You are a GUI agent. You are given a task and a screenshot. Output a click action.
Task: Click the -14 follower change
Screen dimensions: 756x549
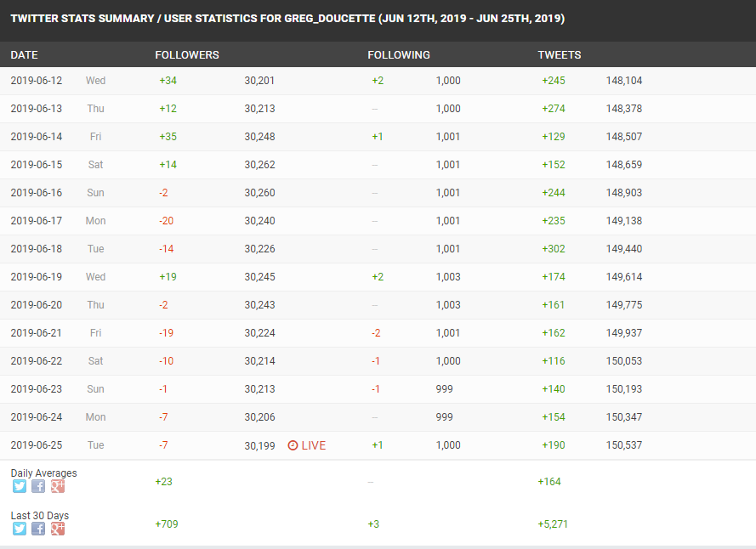pyautogui.click(x=167, y=249)
